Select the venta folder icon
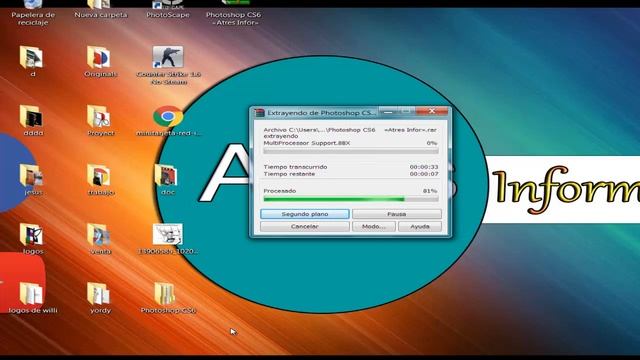Viewport: 640px width, 360px height. (x=99, y=235)
